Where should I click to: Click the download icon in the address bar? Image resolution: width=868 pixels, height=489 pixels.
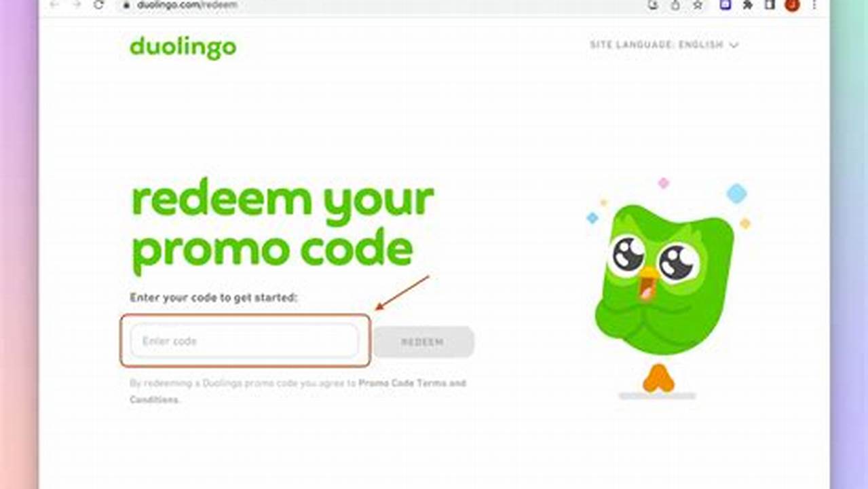(653, 5)
